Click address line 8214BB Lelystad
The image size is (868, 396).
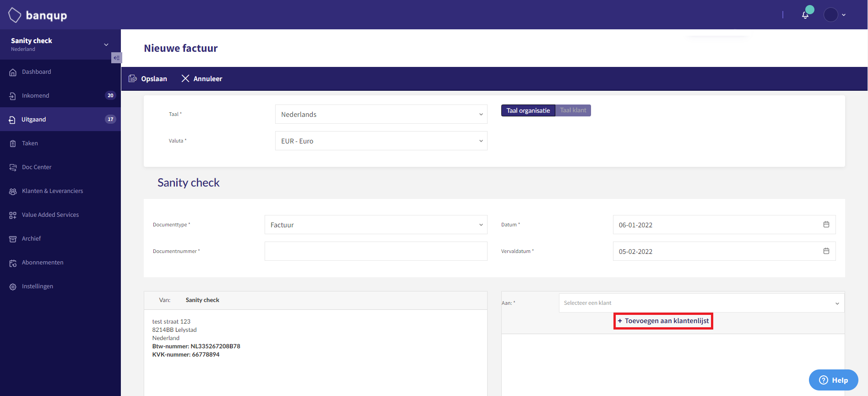coord(174,330)
